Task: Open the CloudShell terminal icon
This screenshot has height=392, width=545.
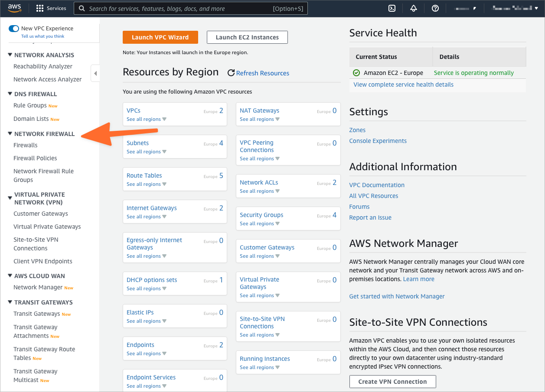Action: [392, 8]
